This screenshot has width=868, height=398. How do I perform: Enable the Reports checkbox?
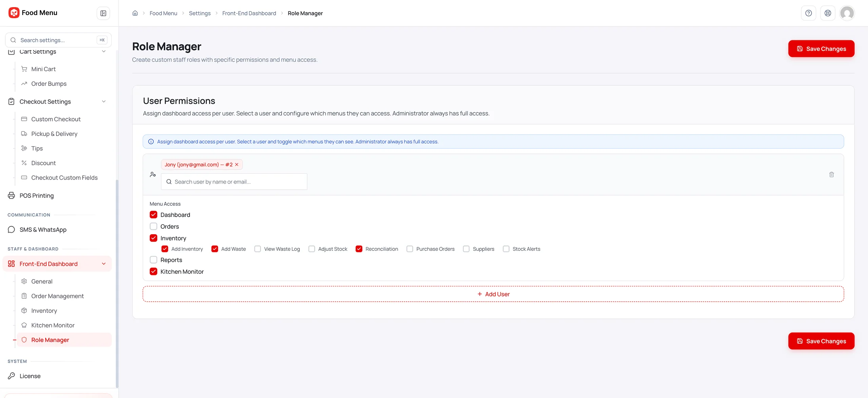pos(154,260)
